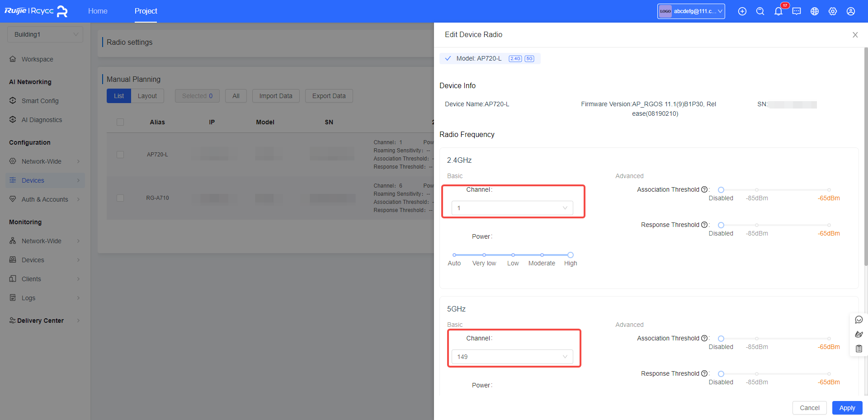Click the Apply button
The width and height of the screenshot is (868, 420).
click(847, 408)
